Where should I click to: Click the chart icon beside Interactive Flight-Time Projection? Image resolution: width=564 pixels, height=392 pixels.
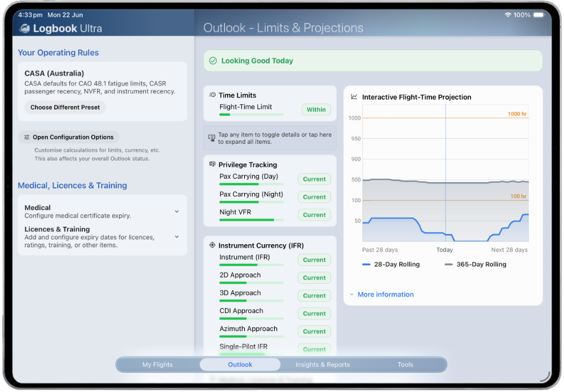tap(354, 97)
